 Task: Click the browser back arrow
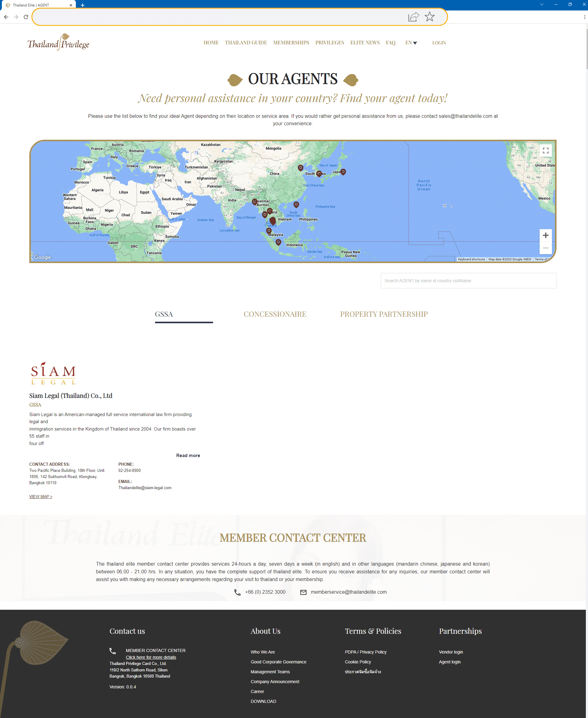(x=6, y=17)
